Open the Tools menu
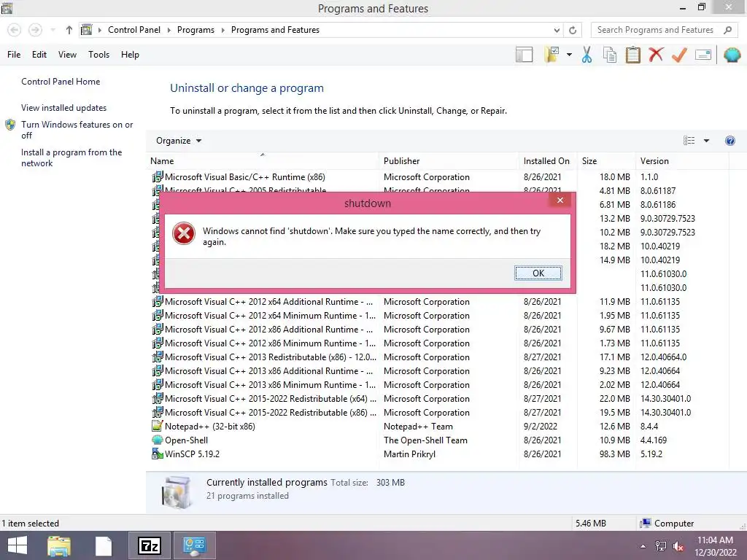Screen dimensions: 747x560 98,54
